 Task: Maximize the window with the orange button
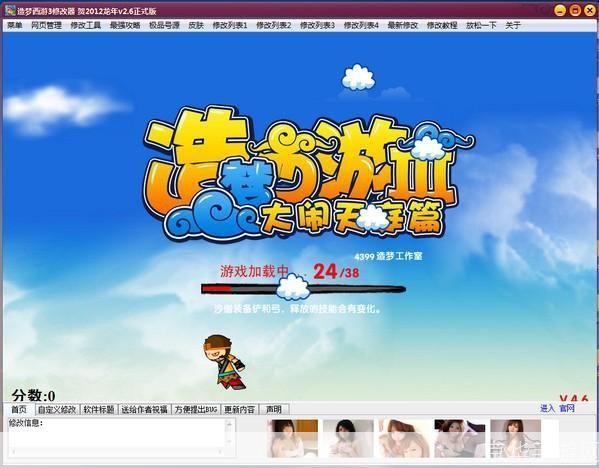[x=575, y=10]
